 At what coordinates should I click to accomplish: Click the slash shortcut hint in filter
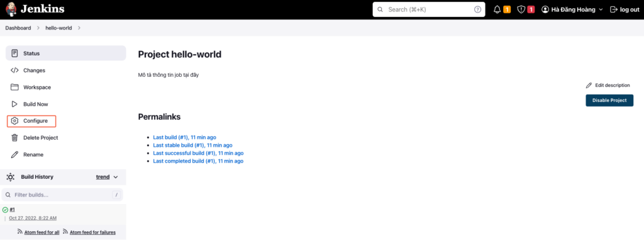pos(116,195)
